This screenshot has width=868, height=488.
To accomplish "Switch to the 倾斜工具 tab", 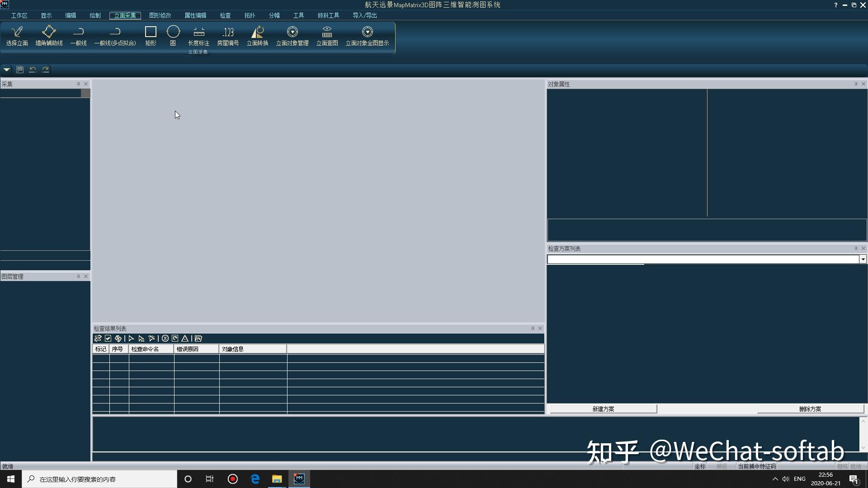I will pos(328,15).
